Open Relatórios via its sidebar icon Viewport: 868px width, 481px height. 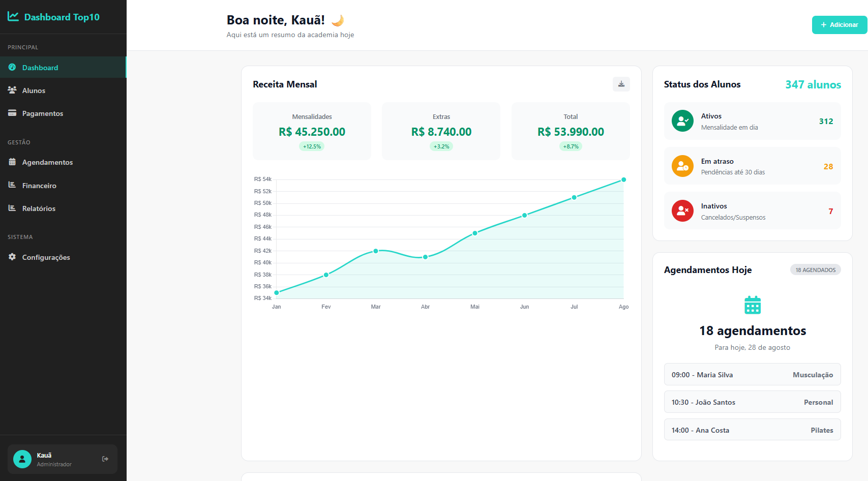pyautogui.click(x=12, y=208)
